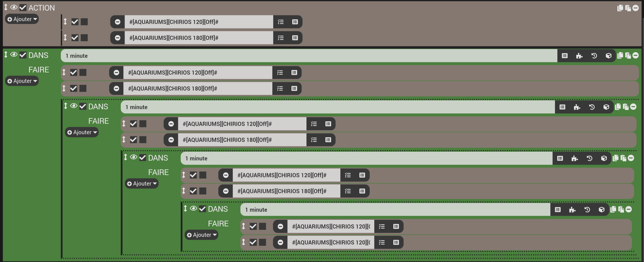Click the outermost DANS '1 minute' field
Screen dimensions: 644x262
click(x=309, y=56)
